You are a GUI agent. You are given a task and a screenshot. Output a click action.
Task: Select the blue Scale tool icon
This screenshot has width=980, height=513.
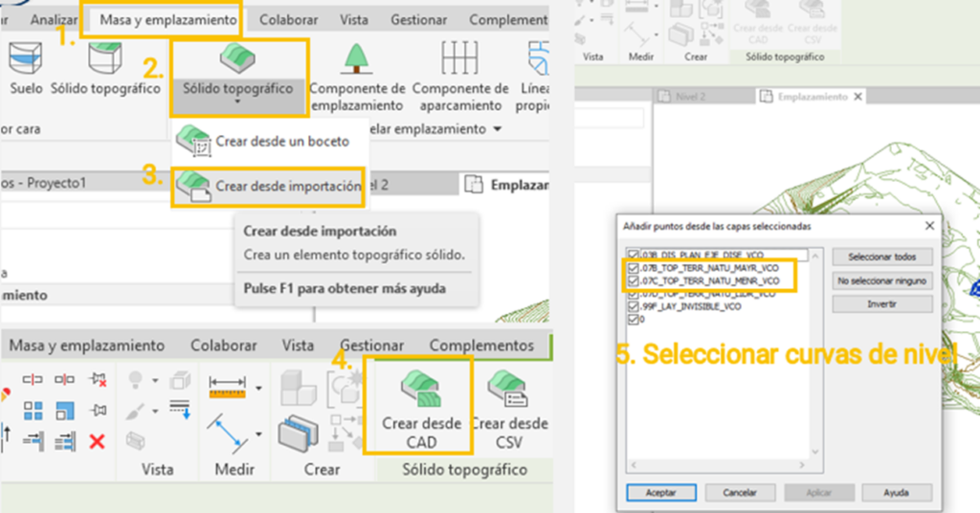tap(65, 411)
